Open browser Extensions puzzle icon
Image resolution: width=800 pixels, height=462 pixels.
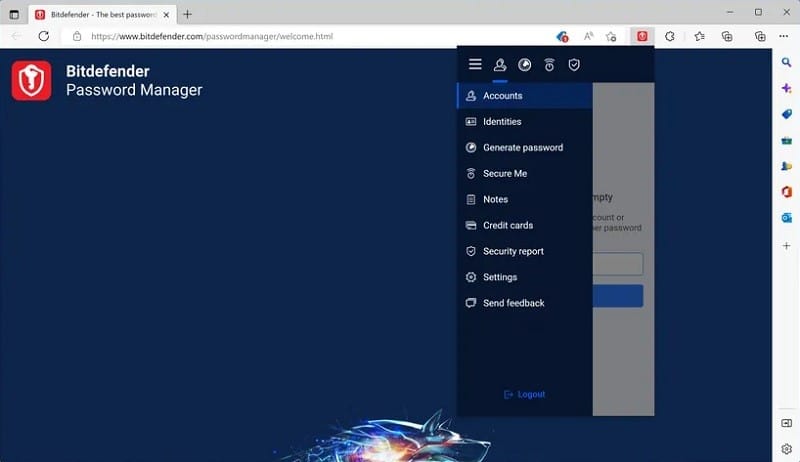tap(670, 36)
